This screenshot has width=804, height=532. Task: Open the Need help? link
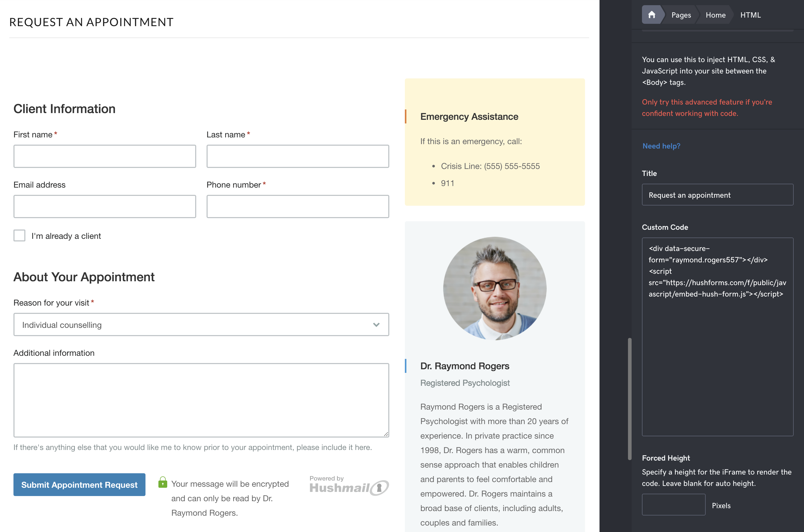click(661, 146)
